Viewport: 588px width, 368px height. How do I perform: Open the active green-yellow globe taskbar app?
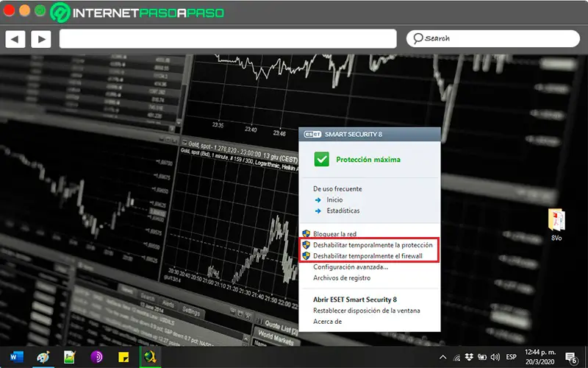tap(150, 357)
